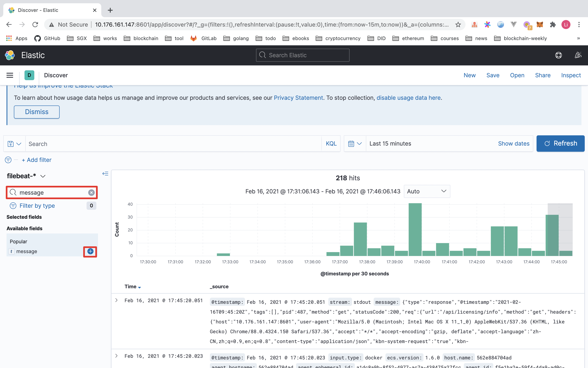
Task: Bookmark this page with star icon
Action: point(458,25)
